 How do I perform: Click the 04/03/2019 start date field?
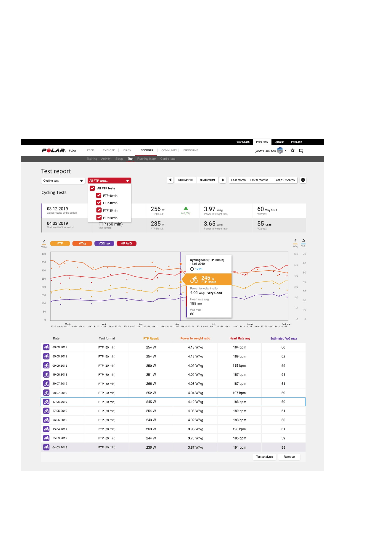tap(185, 180)
